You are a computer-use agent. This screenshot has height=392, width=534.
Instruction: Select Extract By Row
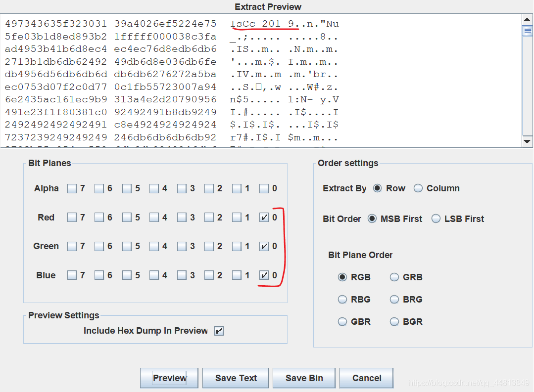tap(377, 188)
